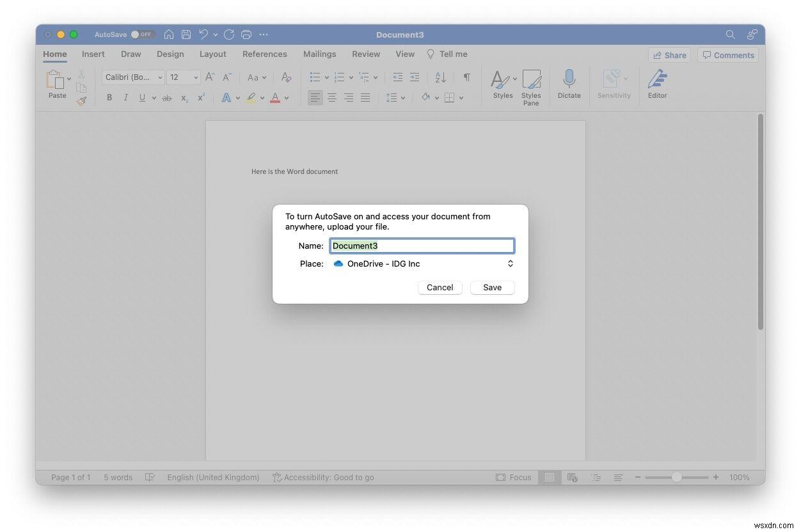Open the font size 12 dropdown
The width and height of the screenshot is (801, 532).
coord(184,77)
